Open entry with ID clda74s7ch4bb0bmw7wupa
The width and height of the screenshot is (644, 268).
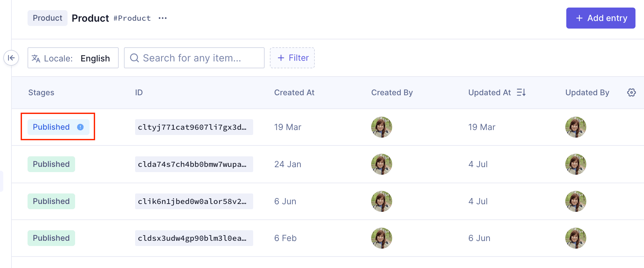pyautogui.click(x=194, y=164)
